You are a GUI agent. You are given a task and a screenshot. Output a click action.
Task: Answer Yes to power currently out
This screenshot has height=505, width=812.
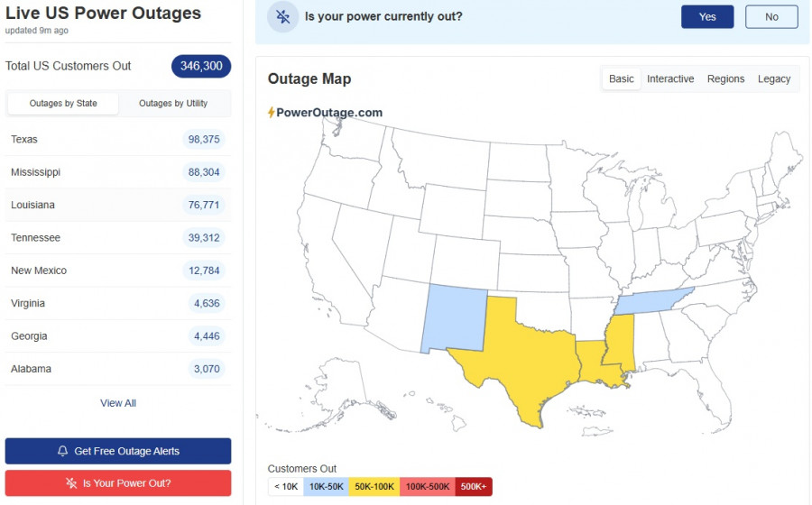pyautogui.click(x=707, y=17)
